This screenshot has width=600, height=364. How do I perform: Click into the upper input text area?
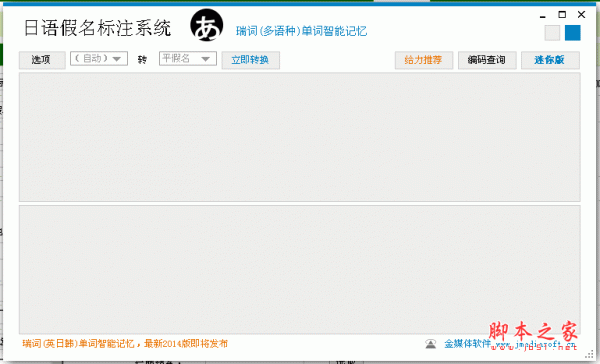pyautogui.click(x=300, y=137)
